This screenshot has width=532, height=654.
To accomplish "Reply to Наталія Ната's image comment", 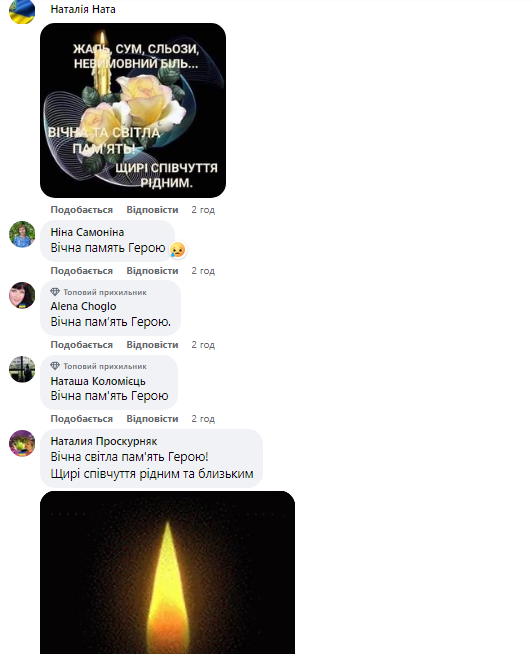I will coord(152,209).
